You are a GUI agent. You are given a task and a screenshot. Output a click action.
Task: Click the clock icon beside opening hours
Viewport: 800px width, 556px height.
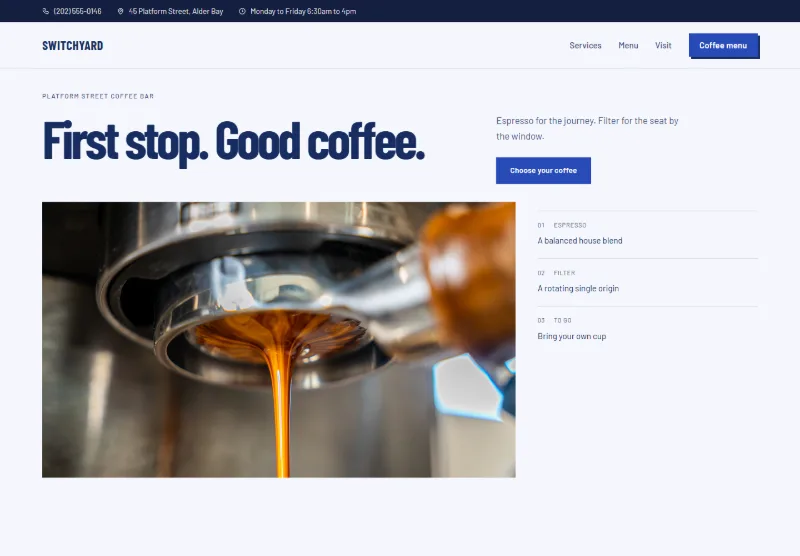[x=242, y=11]
